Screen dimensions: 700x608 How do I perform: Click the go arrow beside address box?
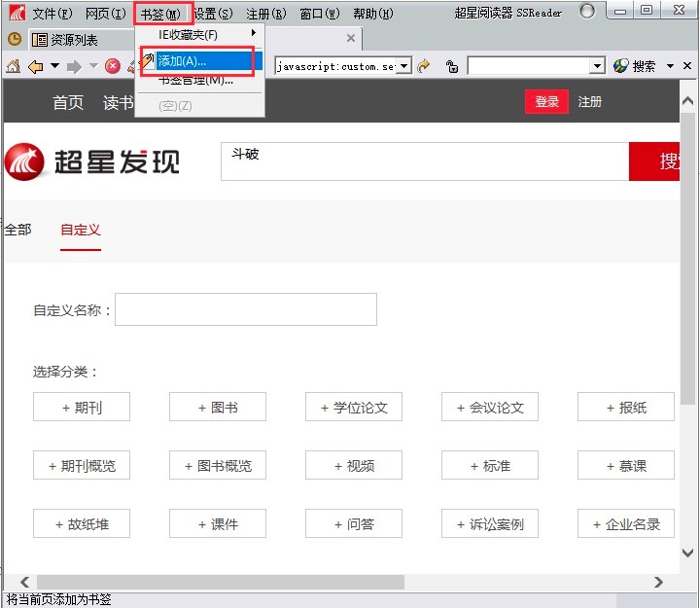[424, 66]
